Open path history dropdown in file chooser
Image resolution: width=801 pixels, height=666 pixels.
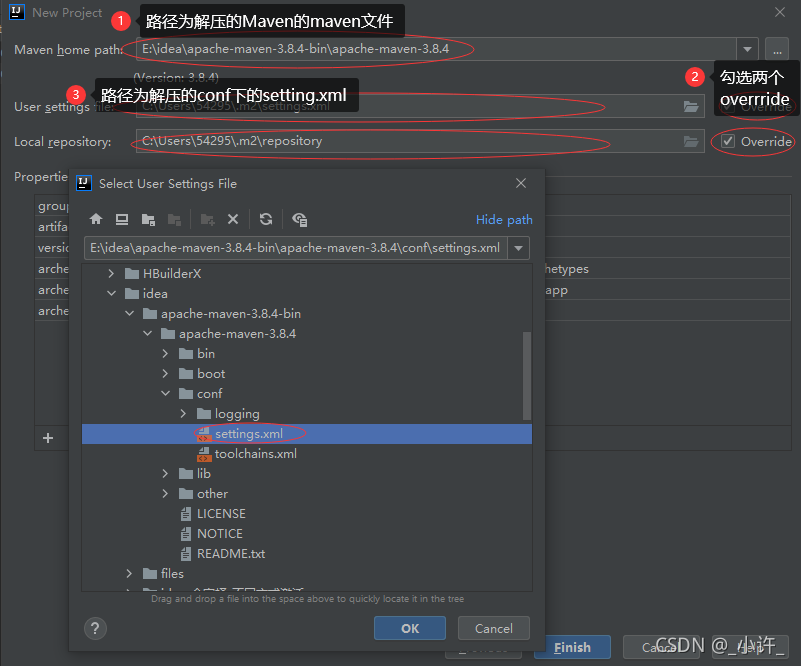[x=519, y=248]
